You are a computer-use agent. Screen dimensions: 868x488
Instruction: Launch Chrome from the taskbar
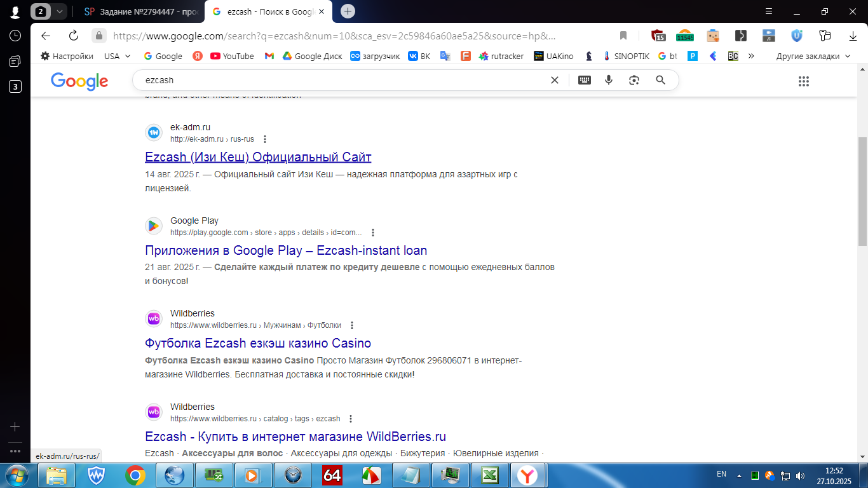pyautogui.click(x=135, y=475)
